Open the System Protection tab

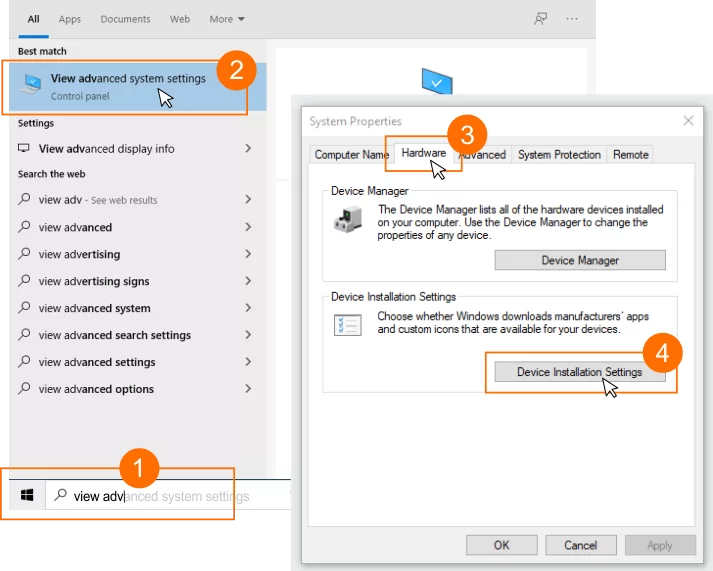(559, 155)
